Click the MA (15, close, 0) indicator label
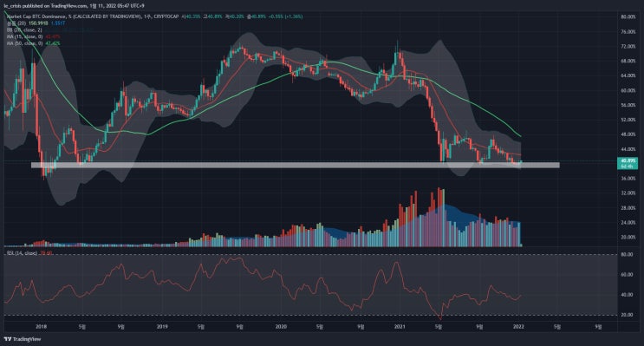644x346 pixels. click(24, 36)
